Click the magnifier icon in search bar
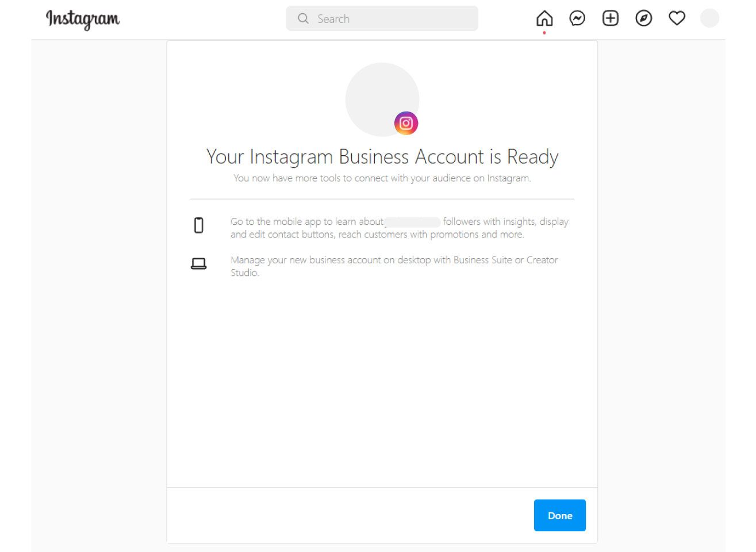Screen dimensions: 756x552 (303, 18)
